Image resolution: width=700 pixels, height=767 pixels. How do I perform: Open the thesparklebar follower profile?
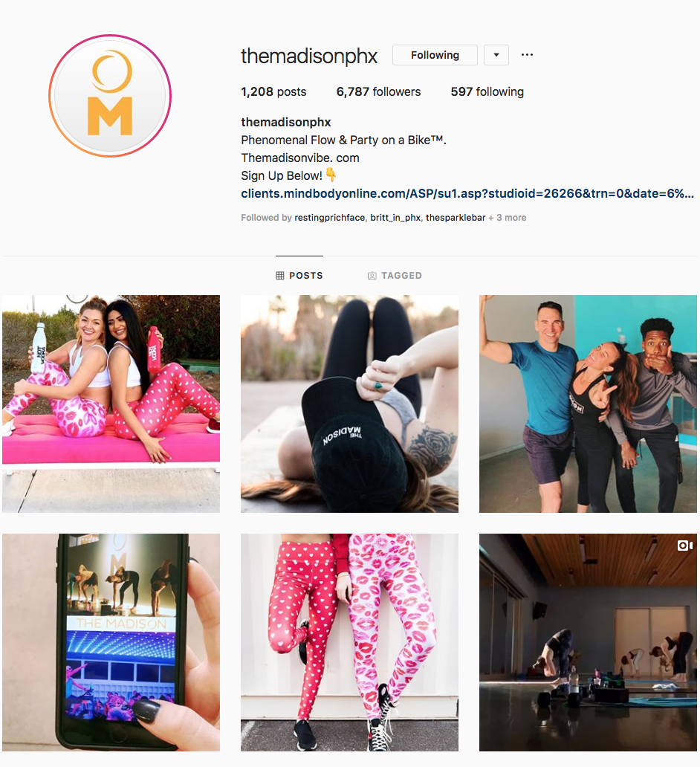click(456, 218)
